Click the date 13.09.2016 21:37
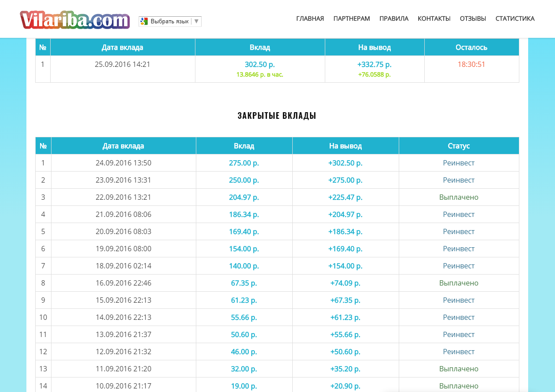555x392 pixels. [x=123, y=334]
